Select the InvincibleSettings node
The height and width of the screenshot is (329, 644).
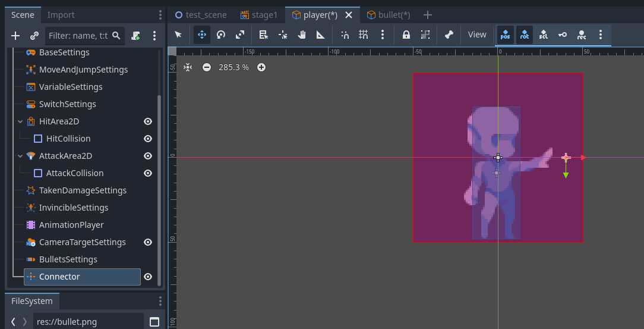pos(74,208)
